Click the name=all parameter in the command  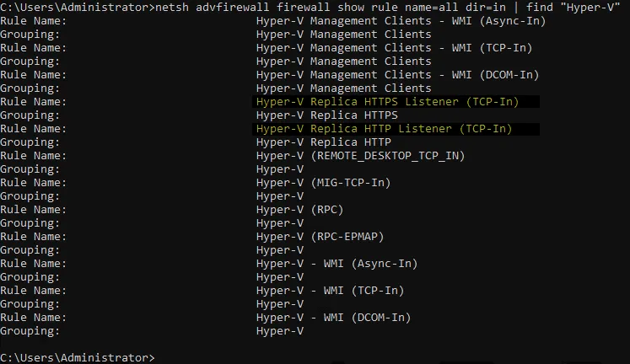444,8
